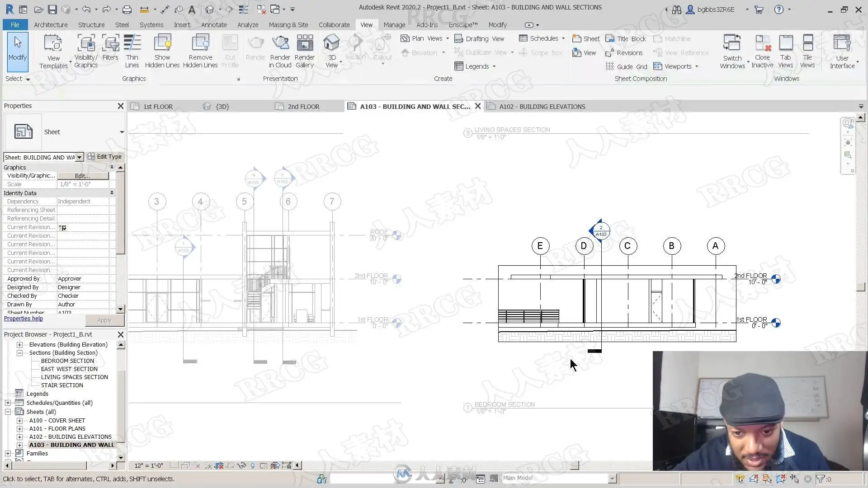The height and width of the screenshot is (488, 868).
Task: Expand the A100 - COVER SHEET node
Action: pyautogui.click(x=19, y=421)
